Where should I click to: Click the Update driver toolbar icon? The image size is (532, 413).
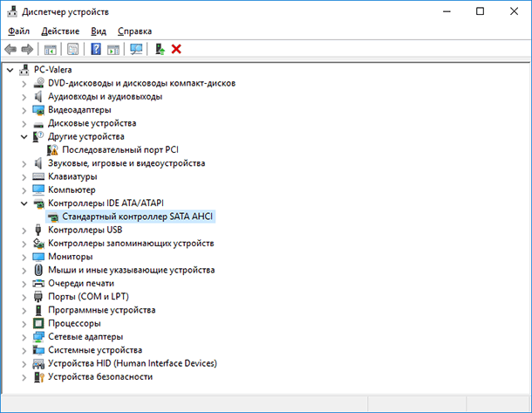point(160,49)
